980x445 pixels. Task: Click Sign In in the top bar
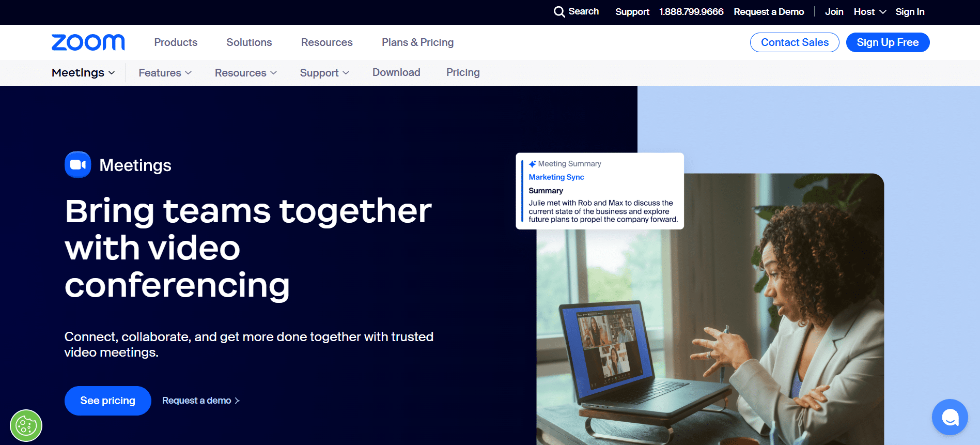(910, 12)
